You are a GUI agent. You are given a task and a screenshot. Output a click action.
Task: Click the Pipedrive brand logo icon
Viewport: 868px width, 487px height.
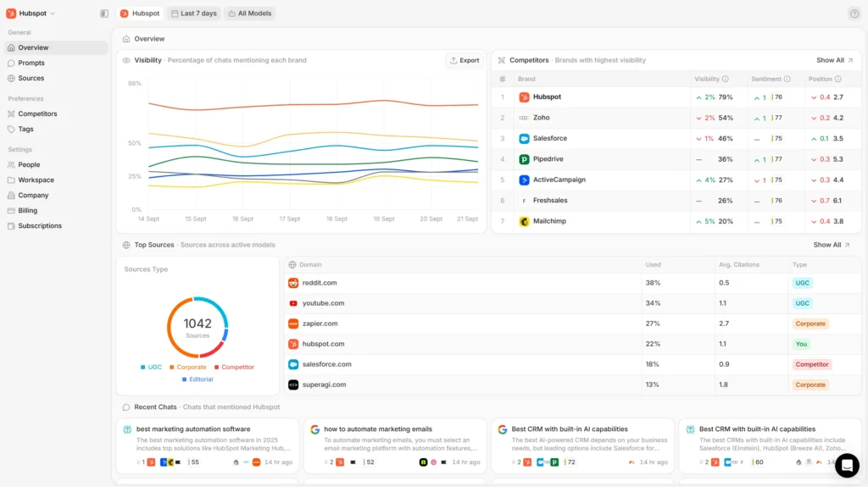tap(524, 159)
